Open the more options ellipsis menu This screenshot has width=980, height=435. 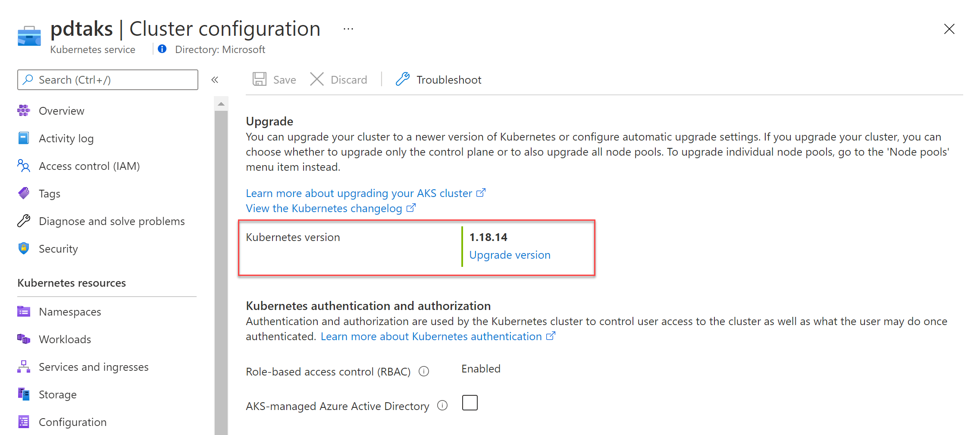[348, 29]
